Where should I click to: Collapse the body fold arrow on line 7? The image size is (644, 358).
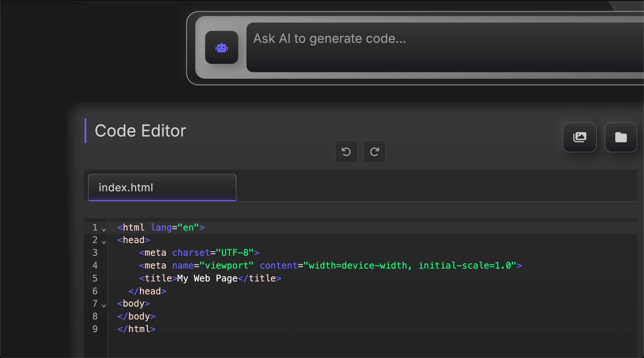tap(104, 305)
